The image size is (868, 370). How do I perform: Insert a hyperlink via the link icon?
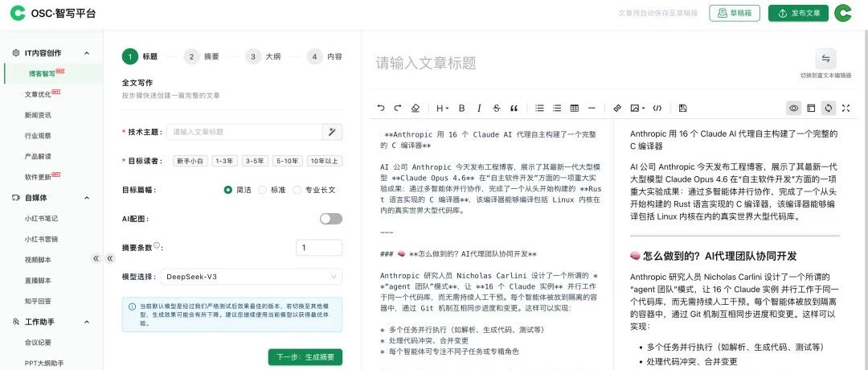pos(618,108)
